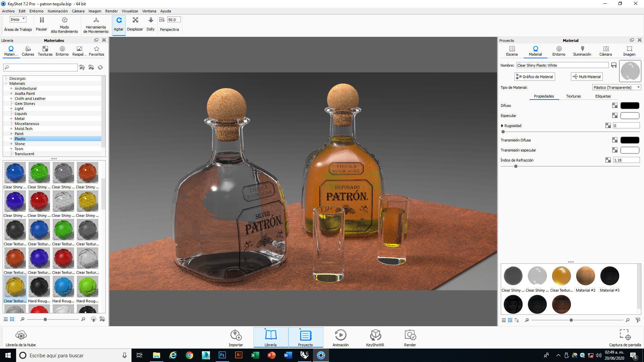Toggle texture checker for Transmisión especular
Image resolution: width=644 pixels, height=362 pixels.
click(614, 150)
